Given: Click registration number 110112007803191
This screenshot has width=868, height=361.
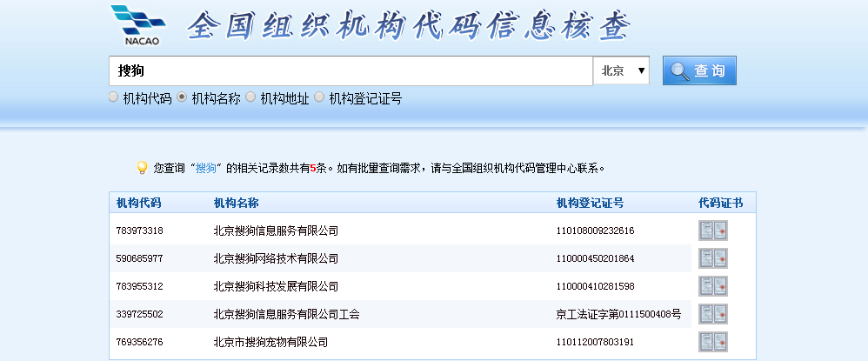Looking at the screenshot, I should (x=595, y=342).
